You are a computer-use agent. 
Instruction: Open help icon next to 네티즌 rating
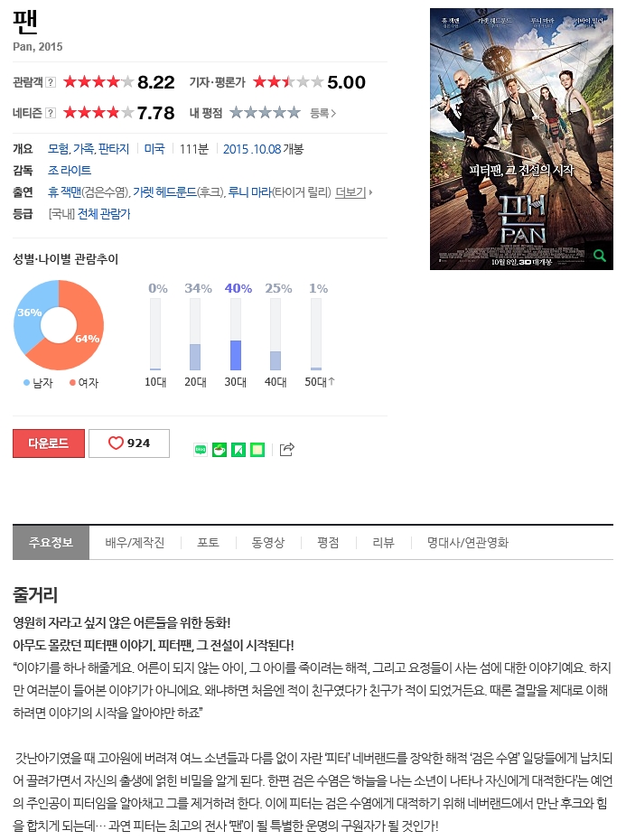(x=51, y=113)
